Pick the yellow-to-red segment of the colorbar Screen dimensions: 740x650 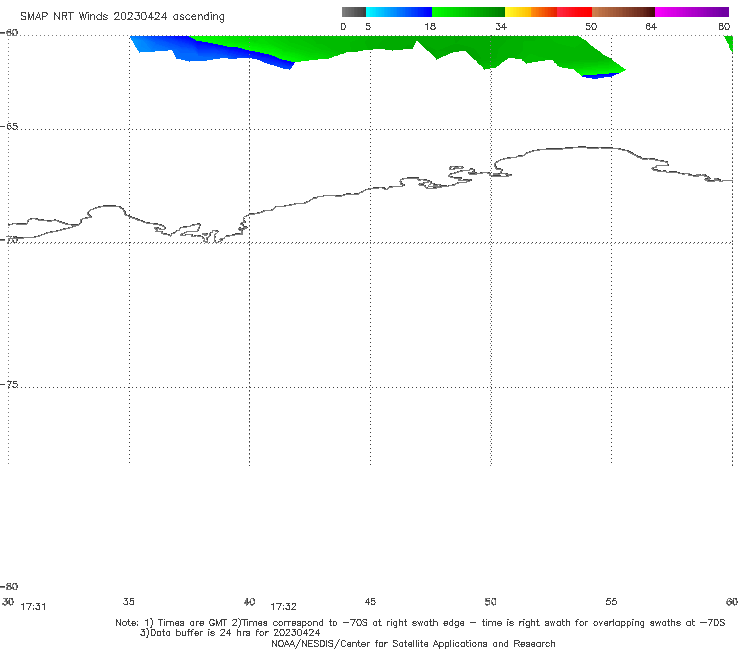coord(548,12)
